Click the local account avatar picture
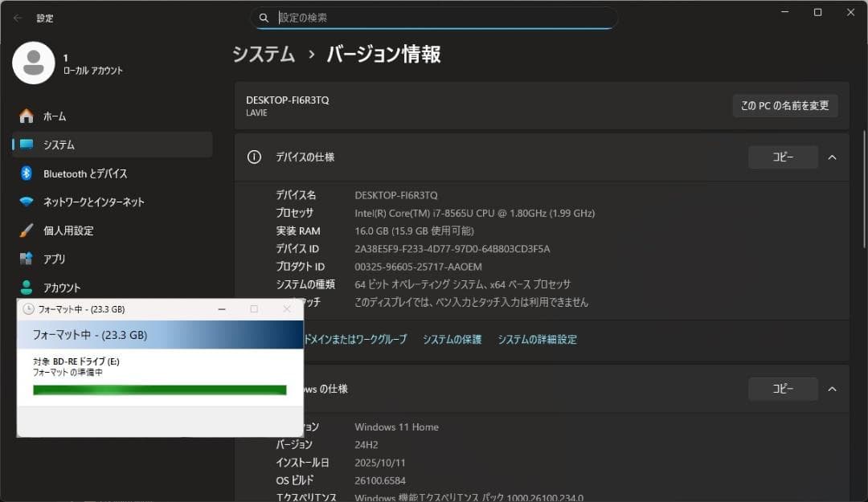The height and width of the screenshot is (502, 868). click(34, 63)
